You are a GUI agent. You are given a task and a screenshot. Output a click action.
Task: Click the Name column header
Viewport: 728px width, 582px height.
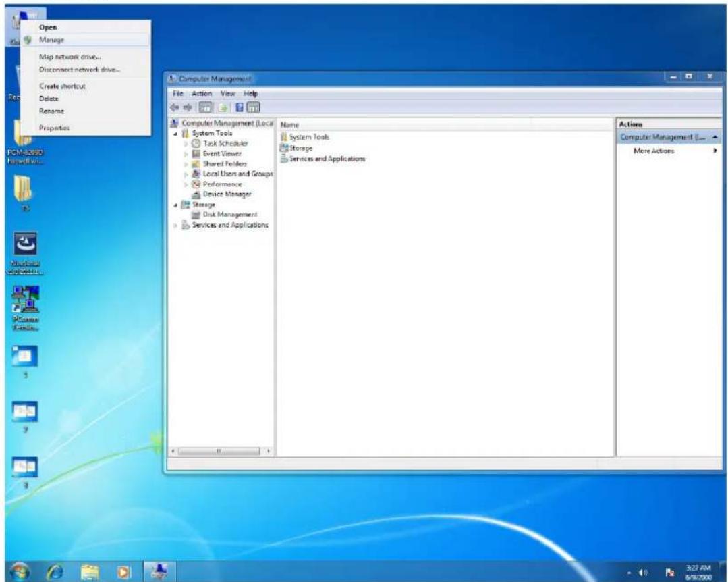coord(404,125)
